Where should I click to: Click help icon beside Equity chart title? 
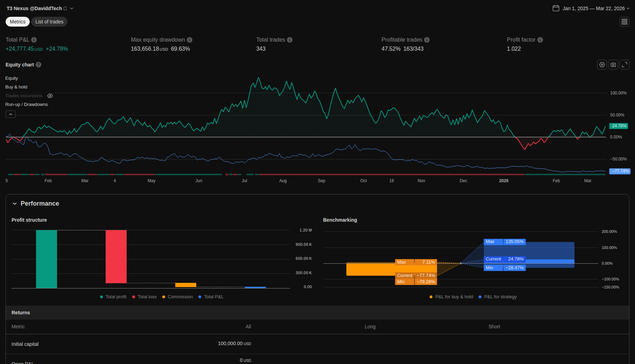coord(38,65)
